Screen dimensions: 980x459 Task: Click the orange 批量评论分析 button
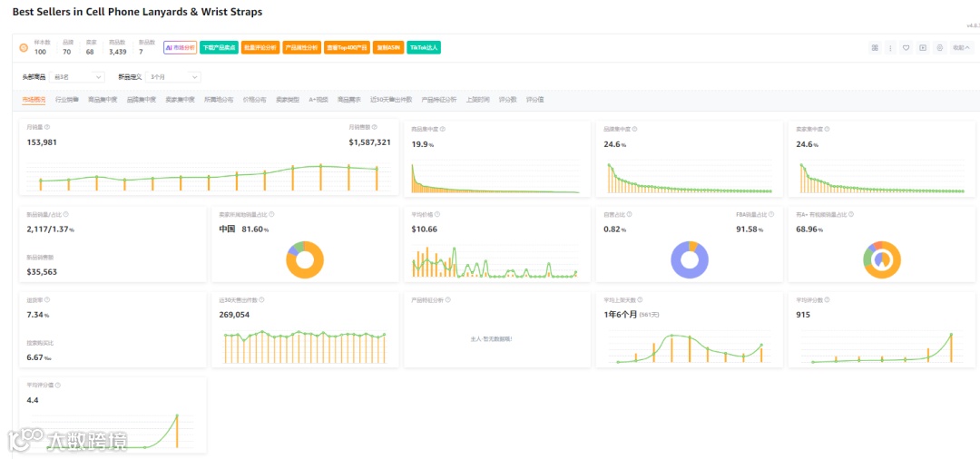tap(260, 47)
